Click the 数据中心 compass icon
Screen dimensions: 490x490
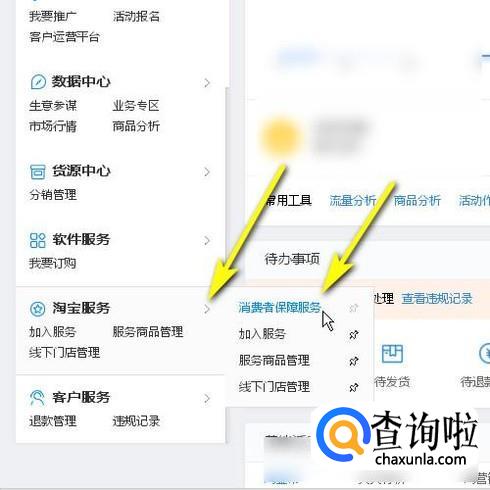pyautogui.click(x=38, y=82)
